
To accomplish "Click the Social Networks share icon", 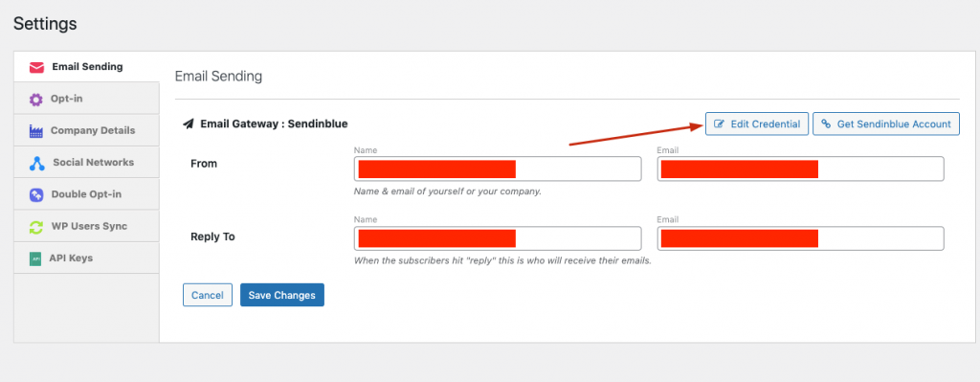I will [x=37, y=163].
